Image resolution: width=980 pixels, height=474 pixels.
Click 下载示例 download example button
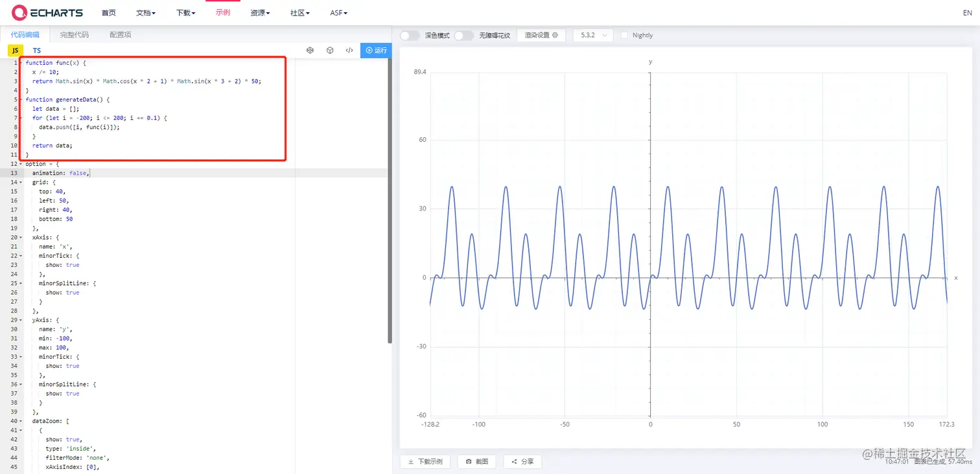click(x=425, y=462)
